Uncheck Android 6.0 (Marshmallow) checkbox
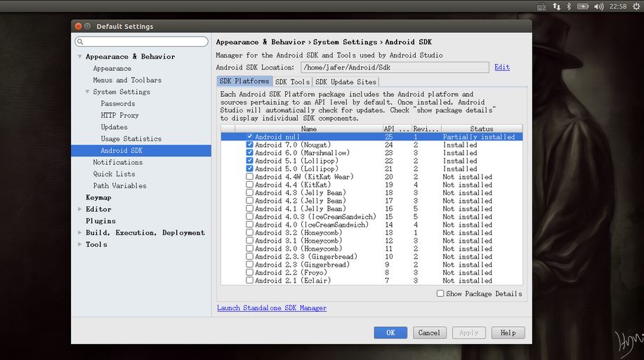The width and height of the screenshot is (644, 360). tap(249, 153)
